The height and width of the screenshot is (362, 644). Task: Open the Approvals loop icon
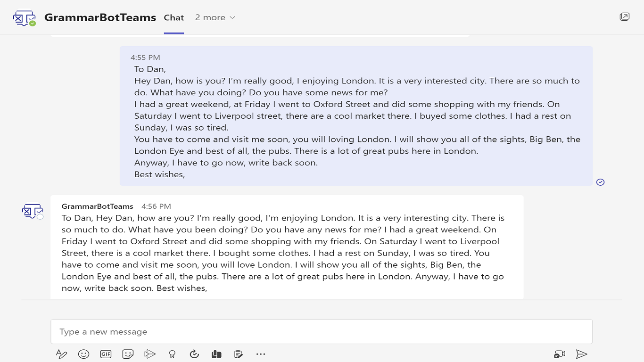[194, 354]
